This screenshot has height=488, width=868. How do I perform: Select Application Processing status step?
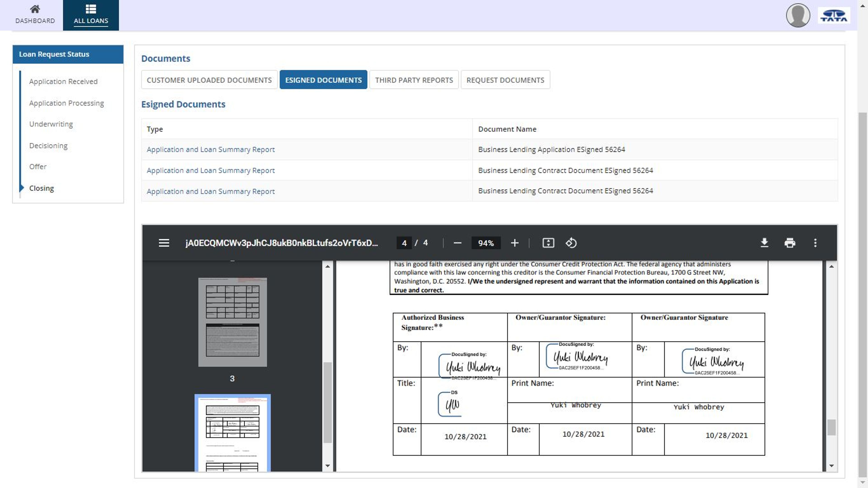click(x=66, y=103)
